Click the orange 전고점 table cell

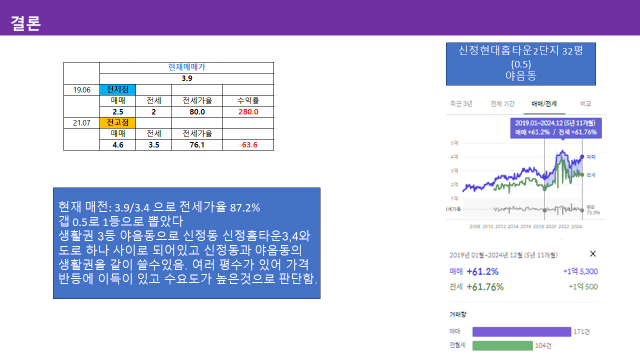pyautogui.click(x=118, y=123)
